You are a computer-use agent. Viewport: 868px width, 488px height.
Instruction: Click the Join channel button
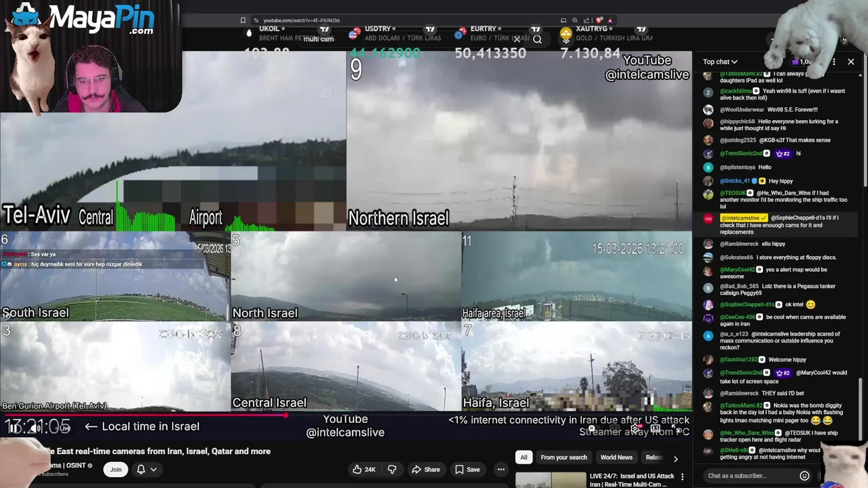(x=116, y=469)
